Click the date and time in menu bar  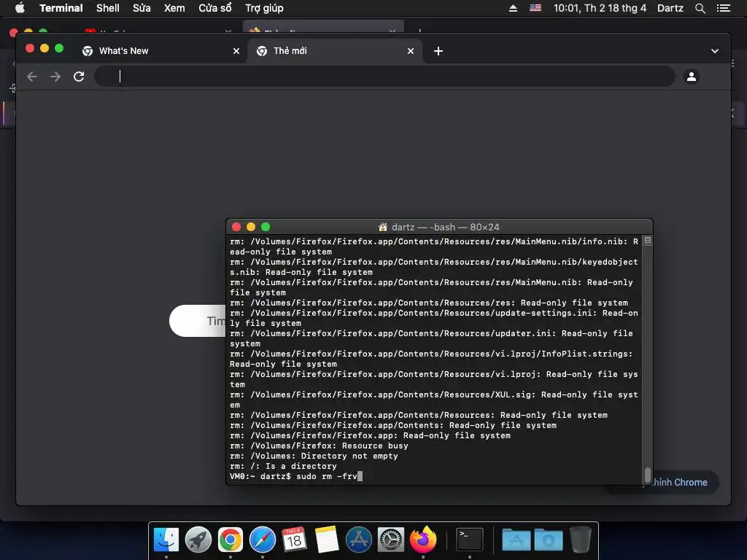[600, 8]
